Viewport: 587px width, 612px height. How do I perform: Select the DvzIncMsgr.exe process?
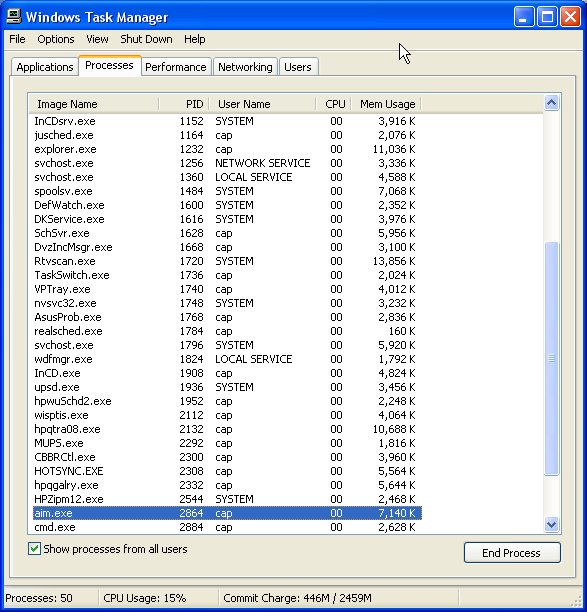(x=227, y=247)
